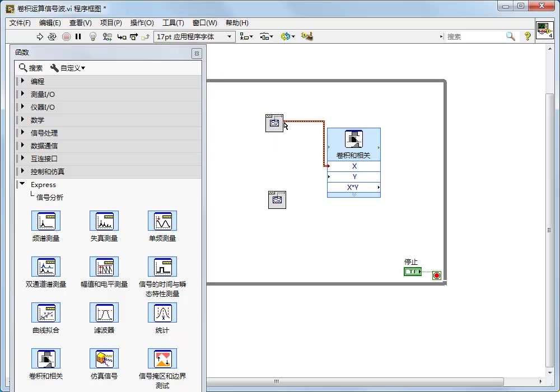Click the 卷积和相关 icon in the palette
The image size is (560, 392).
click(x=46, y=359)
